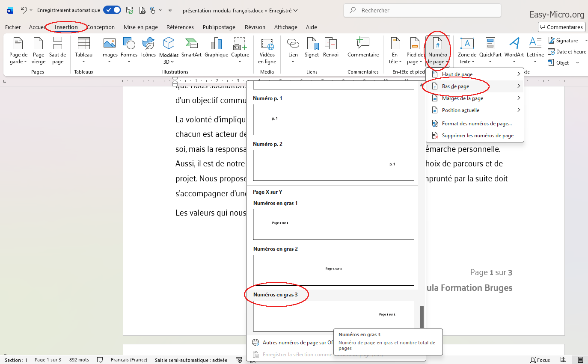Choose Supprimer les numéros de page
588x364 pixels.
click(477, 136)
